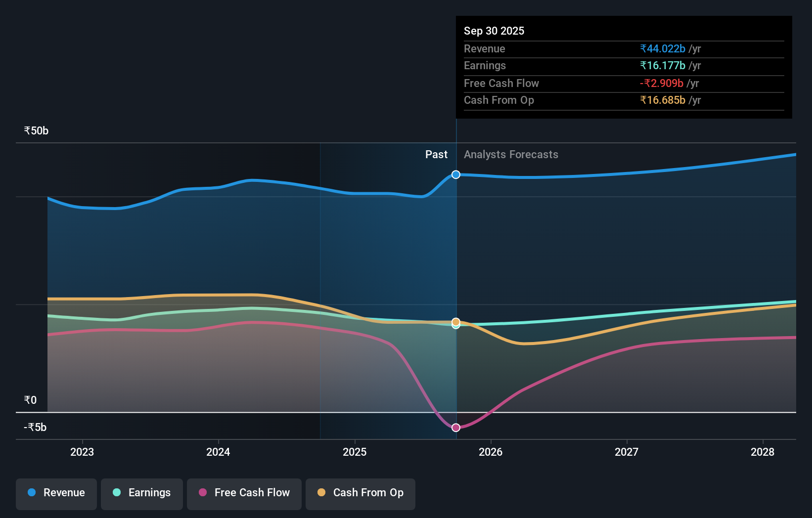Screen dimensions: 812x518
Task: Toggle the Revenue series in the legend
Action: (56, 494)
